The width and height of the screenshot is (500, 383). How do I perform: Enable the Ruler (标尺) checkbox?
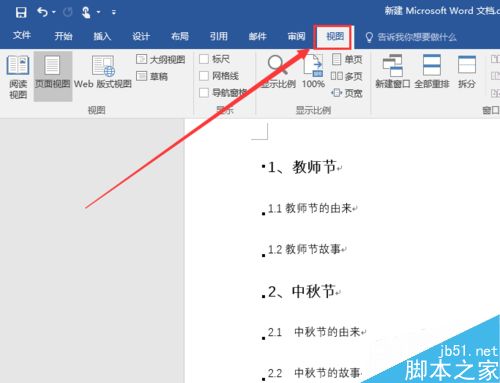(x=204, y=59)
